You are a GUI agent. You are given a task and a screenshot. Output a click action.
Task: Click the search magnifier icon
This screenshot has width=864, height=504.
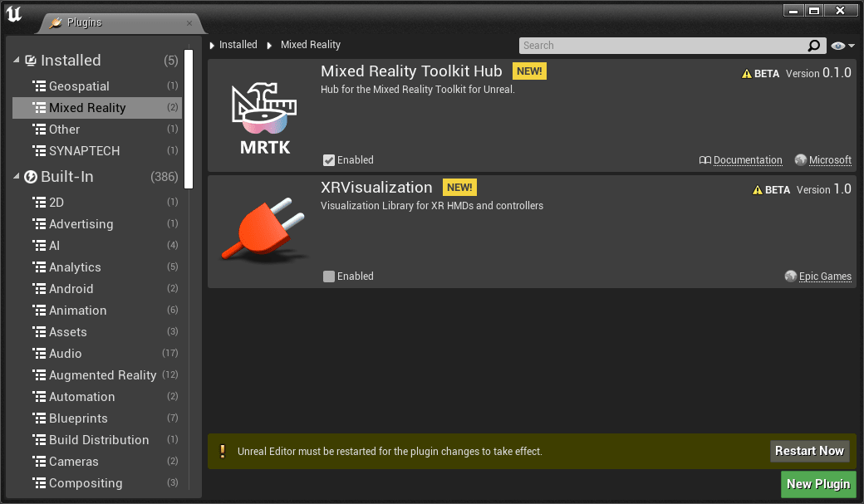[x=814, y=46]
